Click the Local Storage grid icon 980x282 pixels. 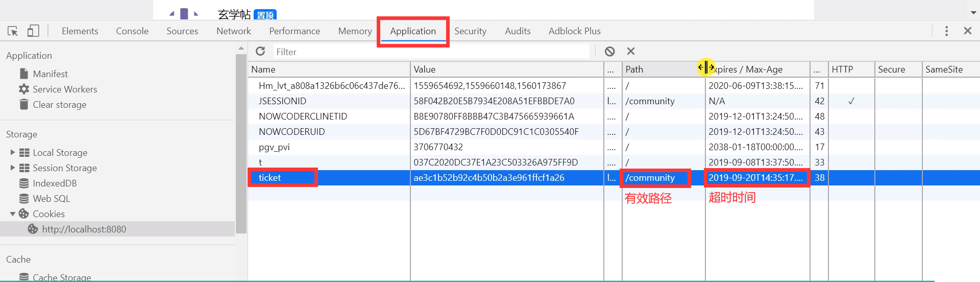tap(24, 152)
